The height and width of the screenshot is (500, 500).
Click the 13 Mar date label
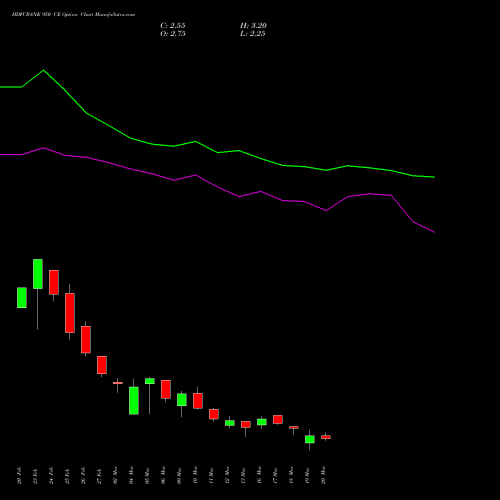coord(243,475)
